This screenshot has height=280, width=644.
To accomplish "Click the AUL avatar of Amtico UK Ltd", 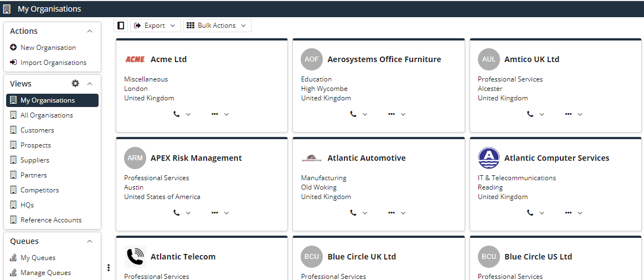I will tap(489, 59).
